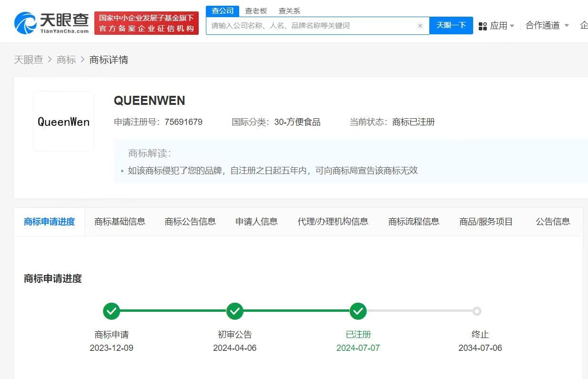Viewport: 588px width, 379px height.
Task: Open the 公告信息 tab
Action: tap(553, 221)
